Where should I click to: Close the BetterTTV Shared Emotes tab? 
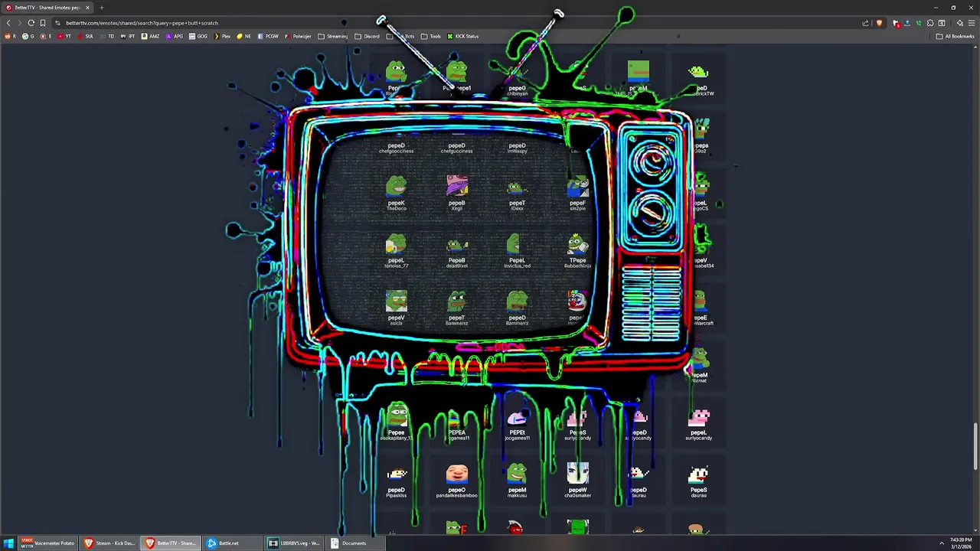(87, 8)
